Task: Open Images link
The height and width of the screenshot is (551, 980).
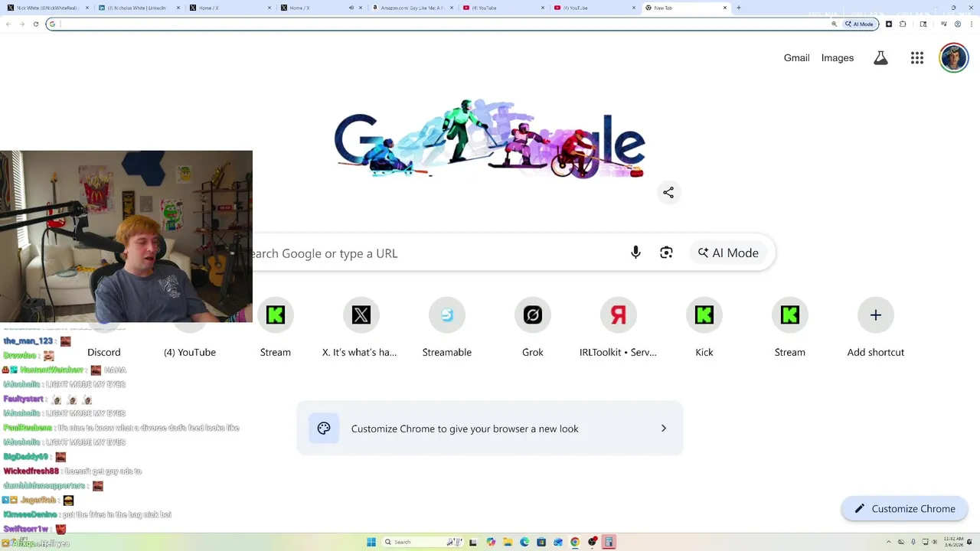Action: point(838,58)
